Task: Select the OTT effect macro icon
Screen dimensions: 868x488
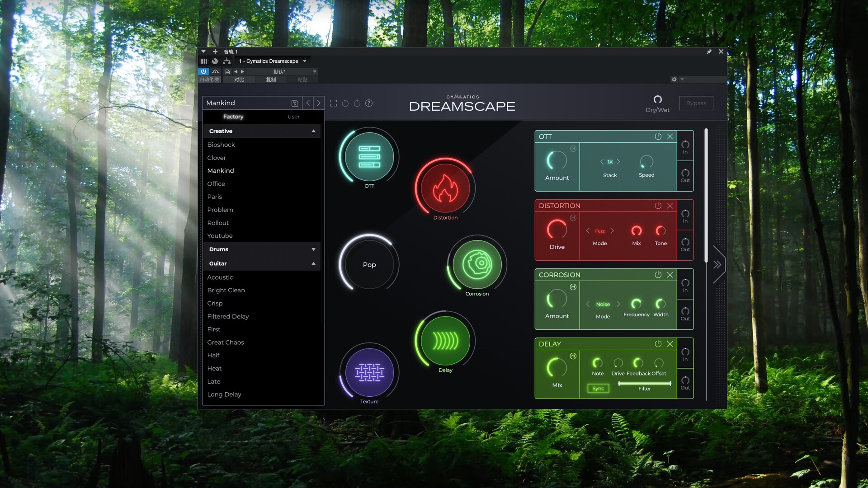Action: click(x=369, y=157)
